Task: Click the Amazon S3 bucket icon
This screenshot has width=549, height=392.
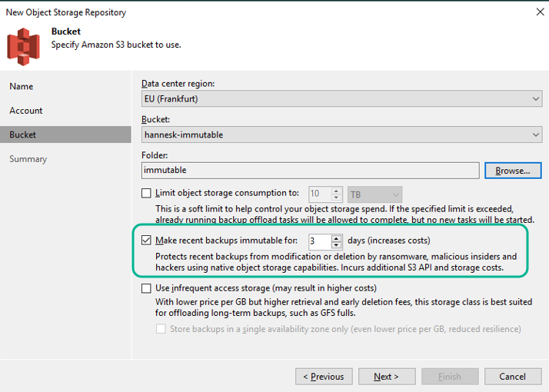Action: click(x=23, y=47)
